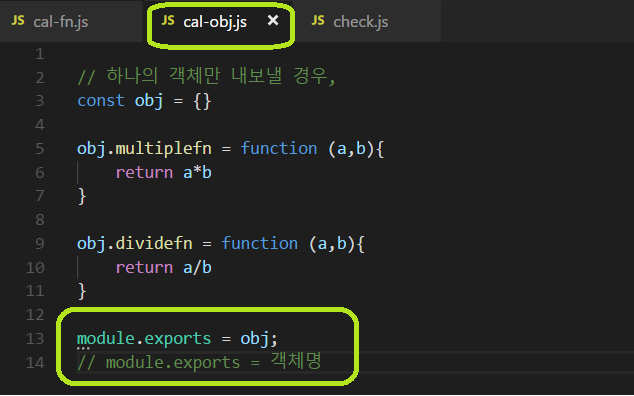This screenshot has height=396, width=634.
Task: Click the JS file icon on cal-obj.js tab
Action: pyautogui.click(x=168, y=21)
